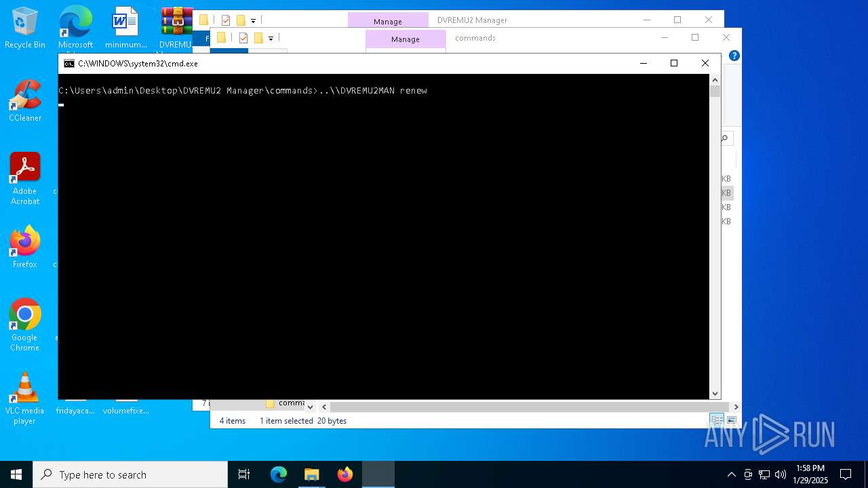This screenshot has height=488, width=868.
Task: Click Explorer horizontal scrollbar left arrow
Action: 324,407
